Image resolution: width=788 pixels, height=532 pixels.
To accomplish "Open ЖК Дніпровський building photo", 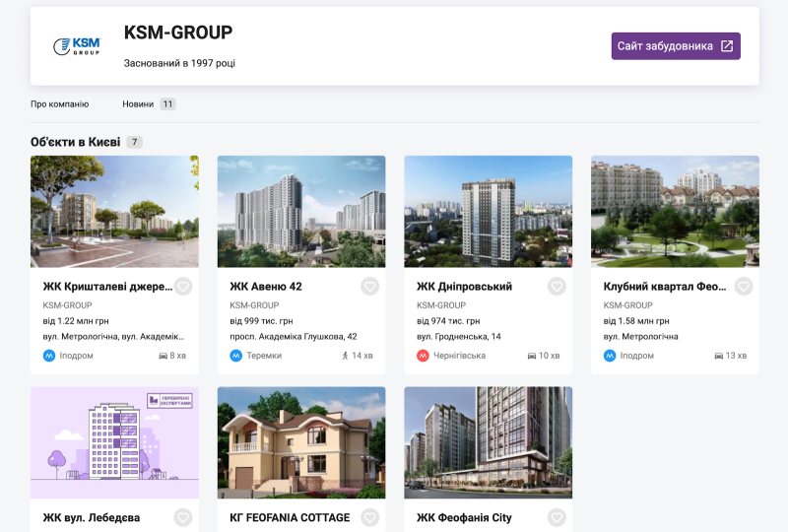I will click(488, 211).
